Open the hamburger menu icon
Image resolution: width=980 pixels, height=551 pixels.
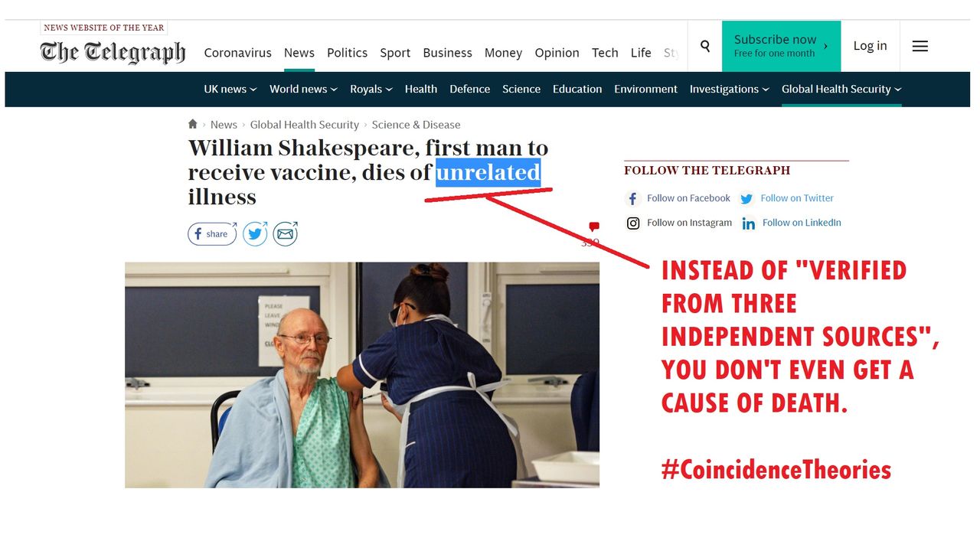[920, 46]
